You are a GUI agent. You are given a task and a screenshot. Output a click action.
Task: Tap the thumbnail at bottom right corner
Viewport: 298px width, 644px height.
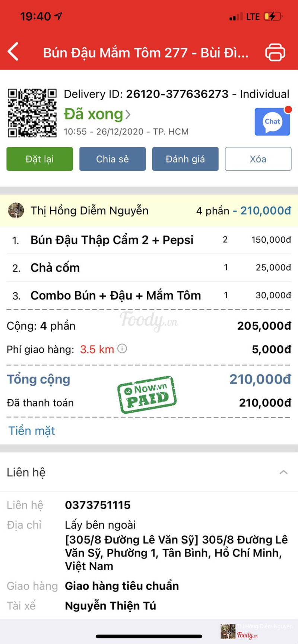point(228,631)
